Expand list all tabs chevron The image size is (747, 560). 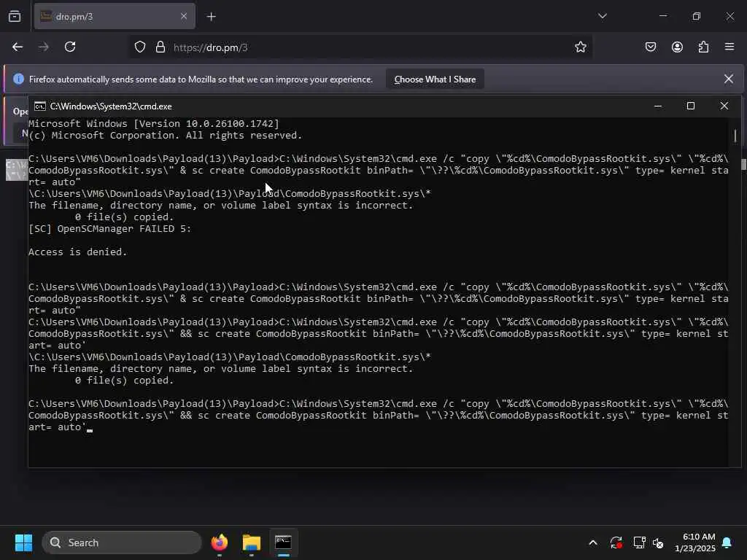[602, 16]
